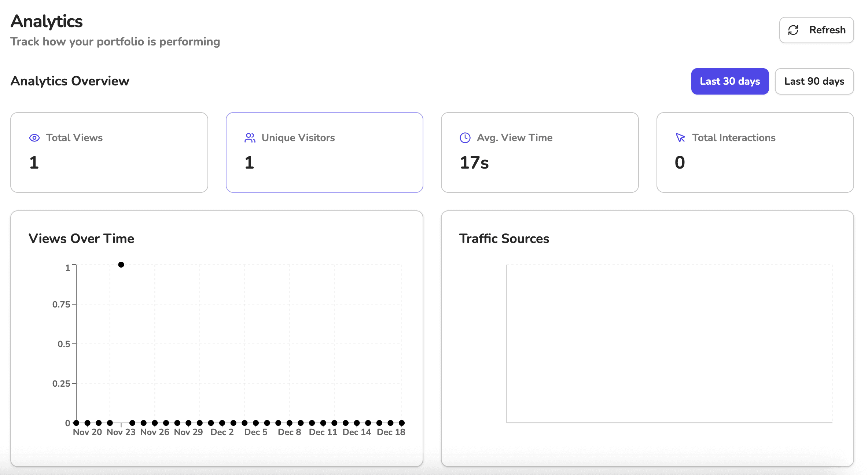Click the data point above Nov 23
The width and height of the screenshot is (868, 475).
point(121,264)
